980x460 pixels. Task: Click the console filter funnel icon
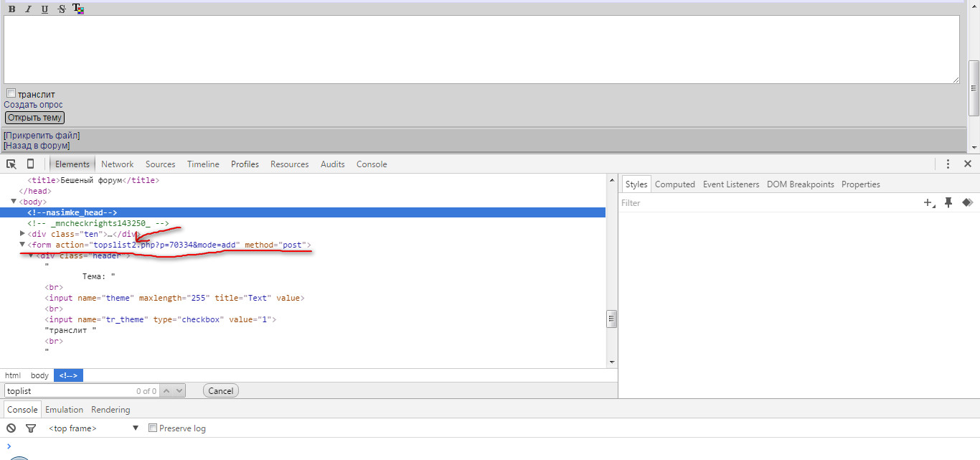coord(31,428)
